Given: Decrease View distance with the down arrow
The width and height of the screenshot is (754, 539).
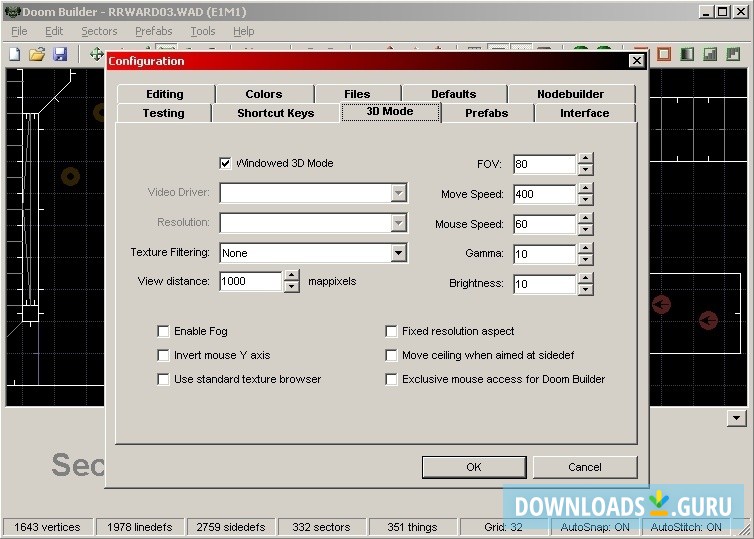Looking at the screenshot, I should 291,287.
